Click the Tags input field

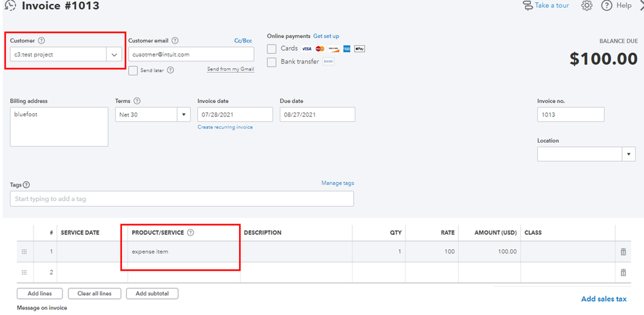[182, 199]
